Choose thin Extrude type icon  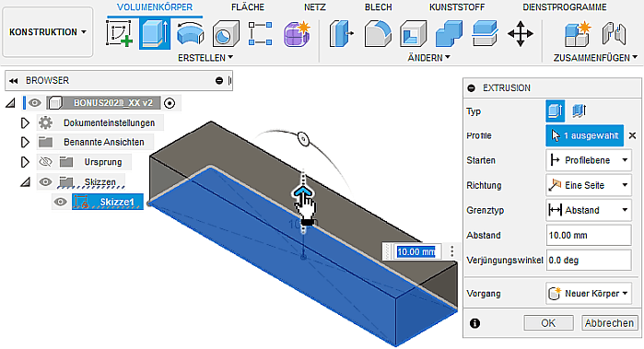(580, 111)
